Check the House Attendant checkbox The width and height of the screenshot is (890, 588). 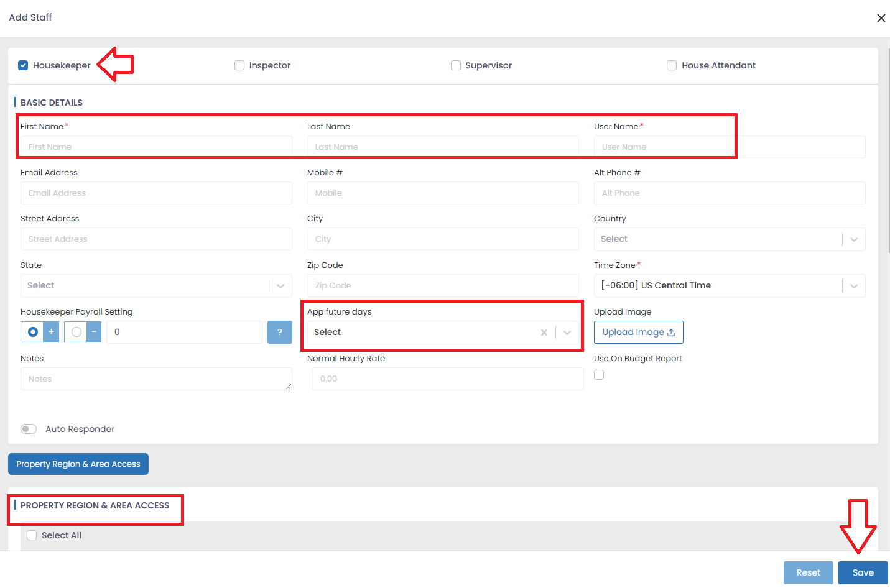[x=672, y=65]
